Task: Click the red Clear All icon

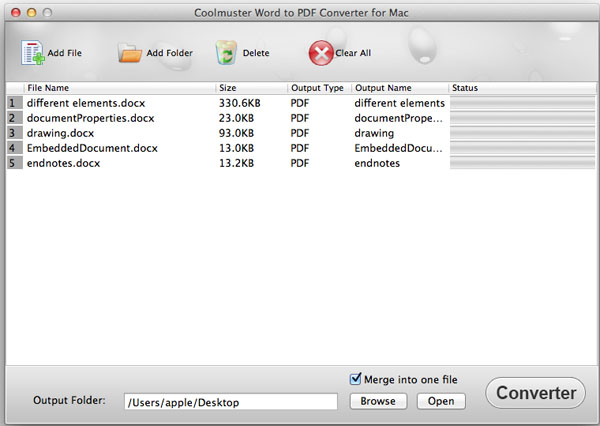Action: [321, 53]
